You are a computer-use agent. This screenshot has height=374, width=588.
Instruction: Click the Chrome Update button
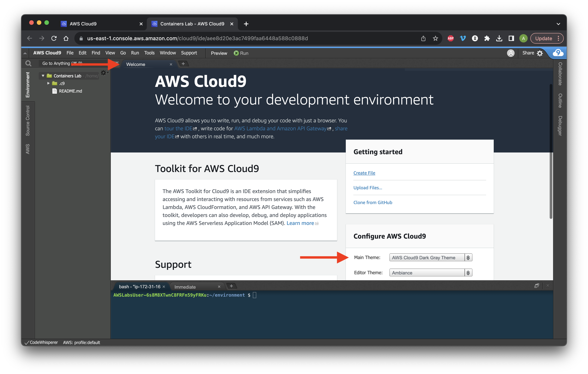click(547, 38)
